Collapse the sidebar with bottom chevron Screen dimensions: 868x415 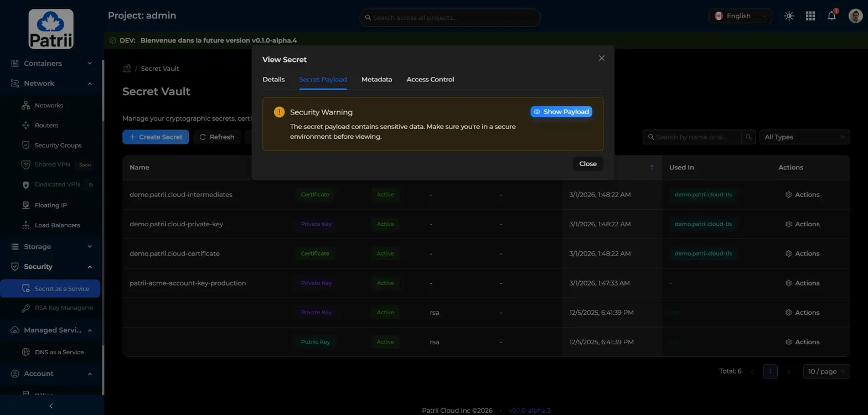(51, 406)
